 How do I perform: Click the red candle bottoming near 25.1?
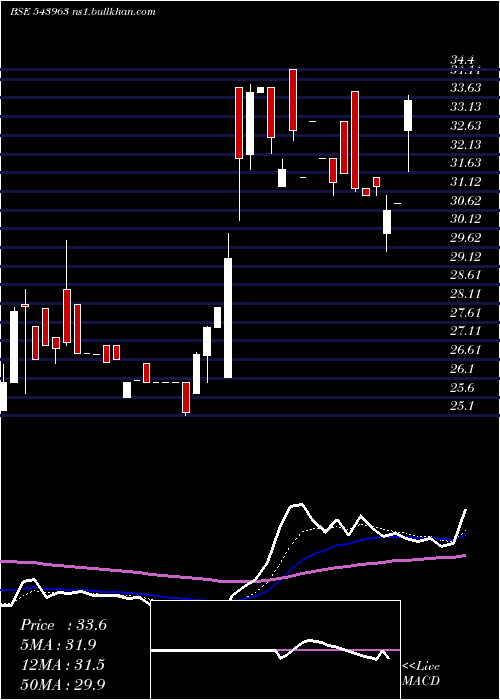(x=186, y=397)
